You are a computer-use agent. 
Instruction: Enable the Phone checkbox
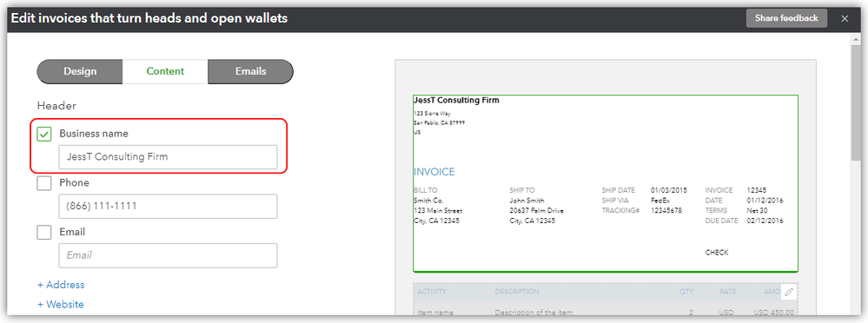[44, 183]
